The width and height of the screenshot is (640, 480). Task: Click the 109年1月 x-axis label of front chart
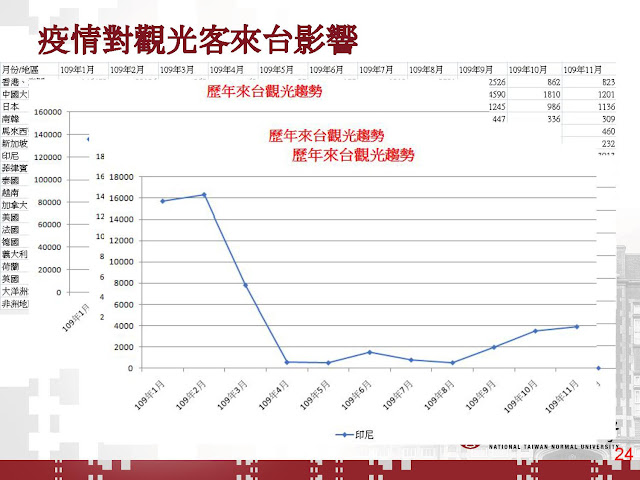pos(150,395)
